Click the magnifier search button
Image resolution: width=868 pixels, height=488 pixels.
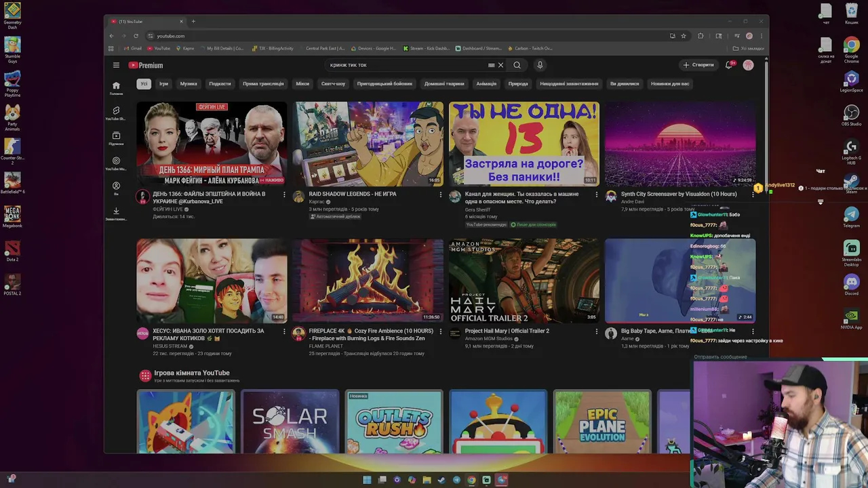pyautogui.click(x=517, y=65)
